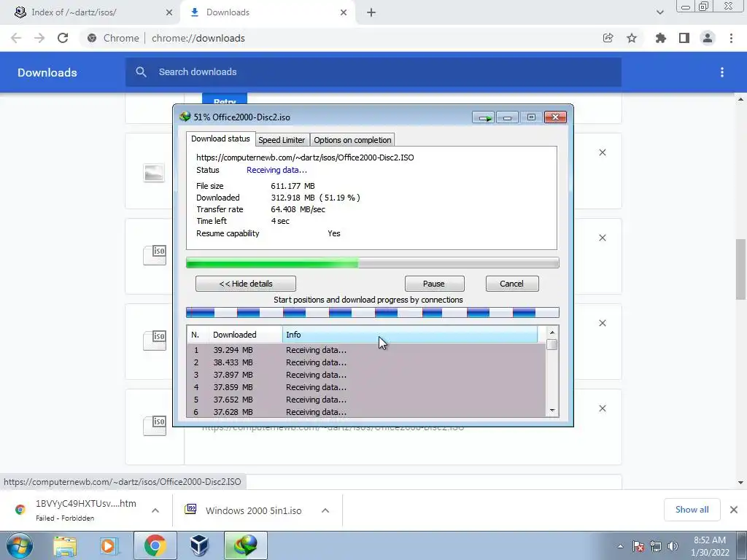The image size is (747, 560).
Task: Open the Chrome three-dot menu
Action: click(731, 38)
